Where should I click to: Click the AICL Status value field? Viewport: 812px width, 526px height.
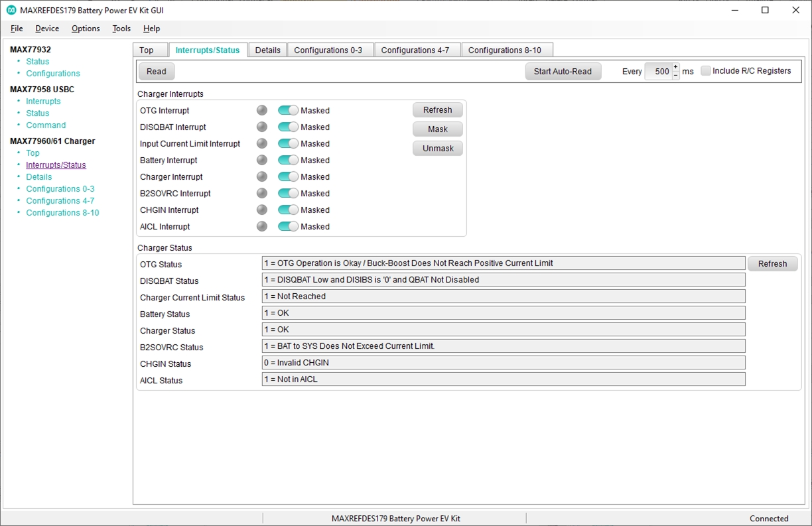coord(504,379)
